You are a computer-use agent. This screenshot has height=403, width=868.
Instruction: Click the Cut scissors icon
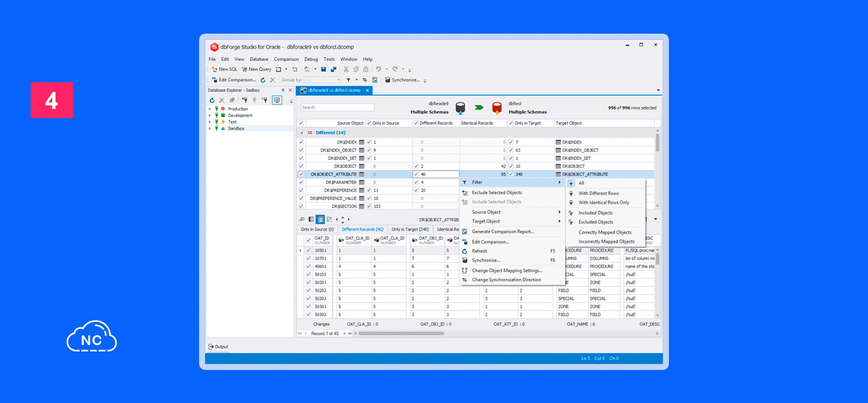click(347, 69)
